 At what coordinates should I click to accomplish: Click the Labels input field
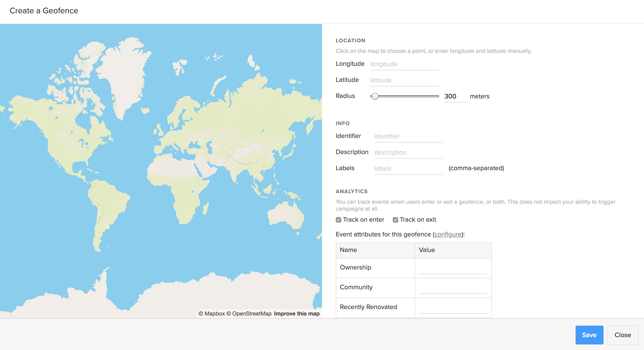click(408, 169)
